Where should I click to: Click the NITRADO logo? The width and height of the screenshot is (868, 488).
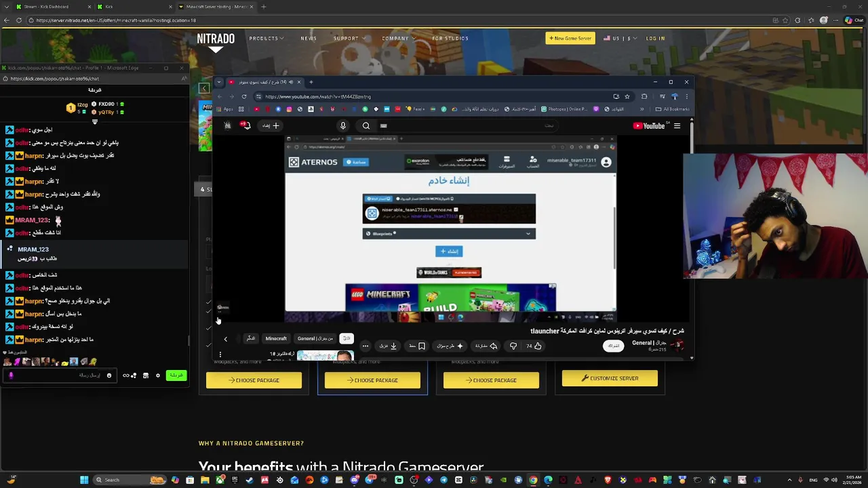[x=216, y=41]
